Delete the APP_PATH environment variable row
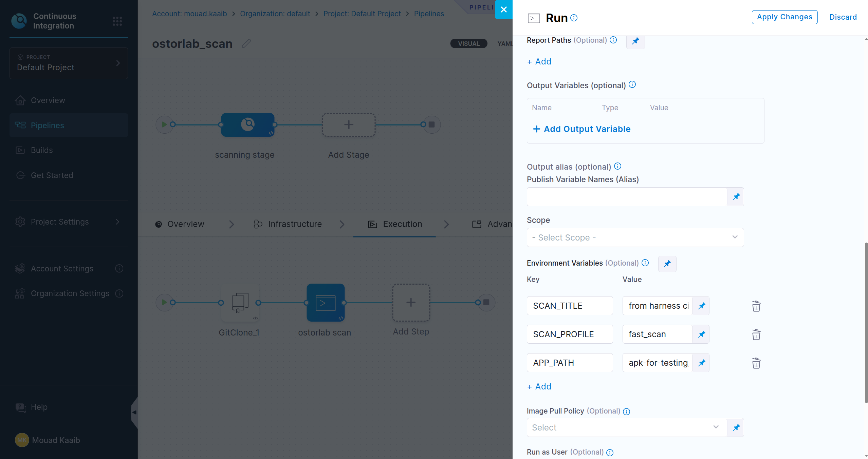The image size is (868, 459). (x=756, y=363)
